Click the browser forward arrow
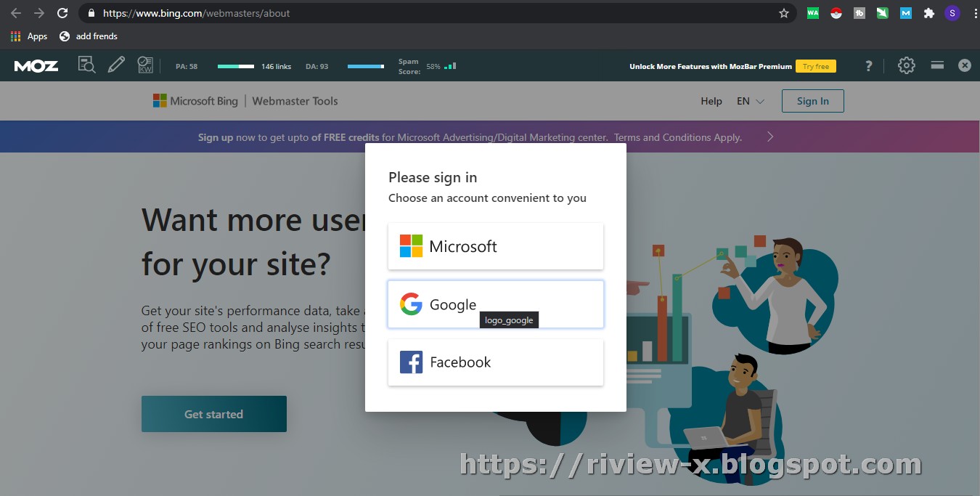The image size is (980, 496). (x=39, y=13)
